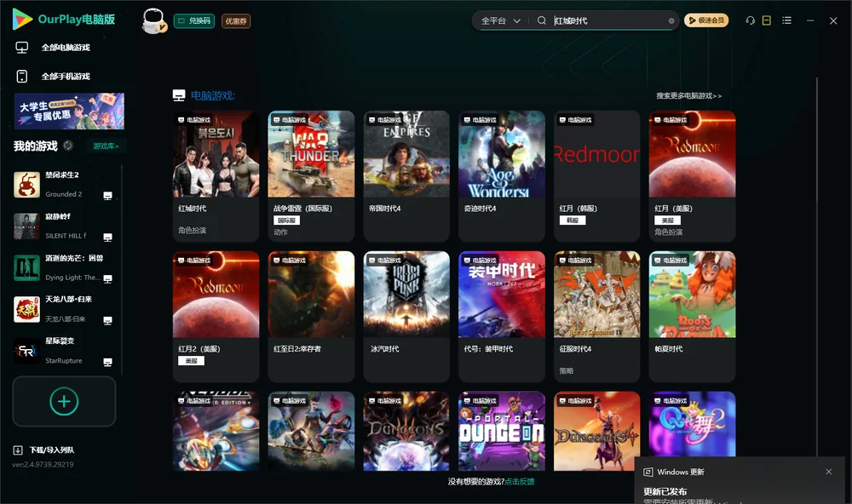Click the PC badge icon on Grounded 2 row
This screenshot has width=852, height=504.
tap(107, 196)
